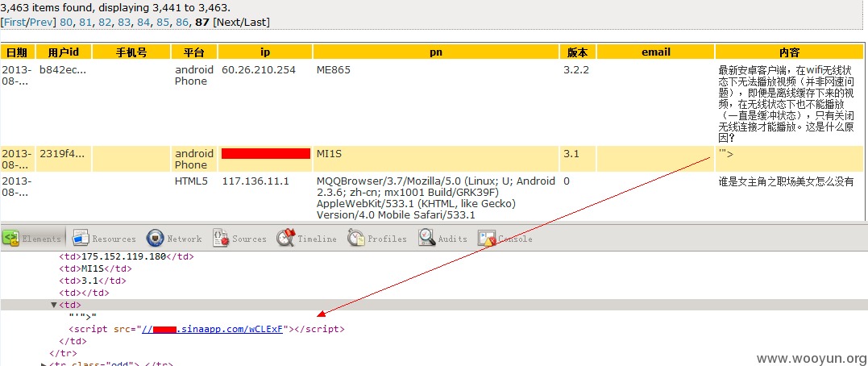Select the user id cell 2319f4...
Viewport: 868px width, 366px height.
(x=63, y=153)
